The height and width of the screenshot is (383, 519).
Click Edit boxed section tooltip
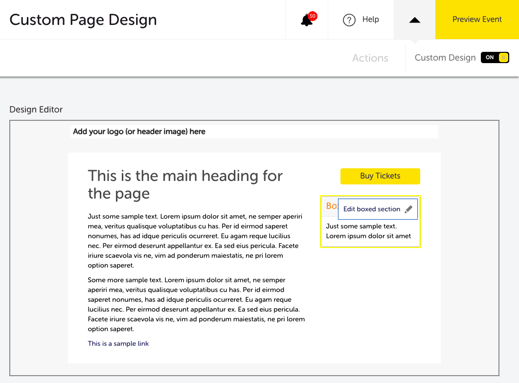(378, 209)
